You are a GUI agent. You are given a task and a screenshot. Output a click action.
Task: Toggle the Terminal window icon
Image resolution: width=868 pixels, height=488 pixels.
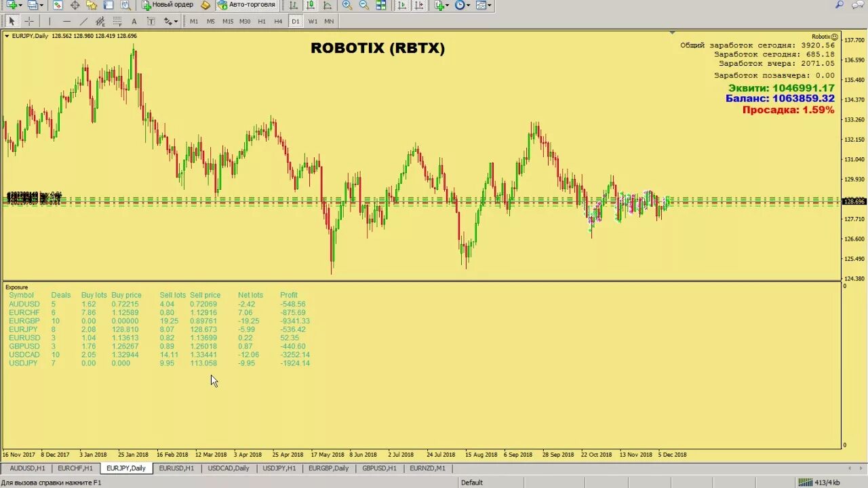tap(108, 5)
